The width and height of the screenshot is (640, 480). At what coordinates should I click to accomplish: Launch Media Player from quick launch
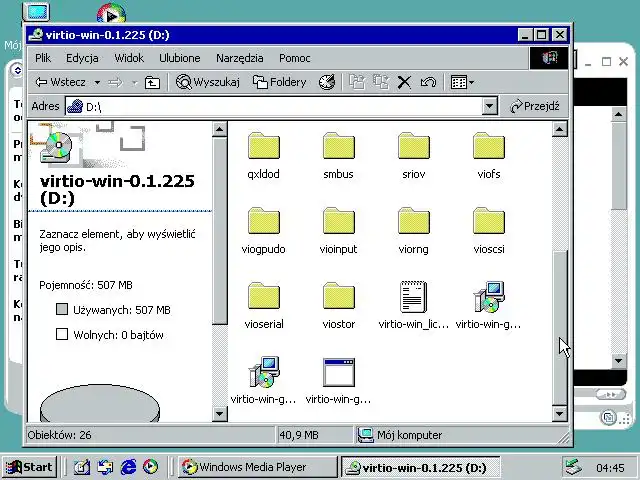pyautogui.click(x=151, y=467)
